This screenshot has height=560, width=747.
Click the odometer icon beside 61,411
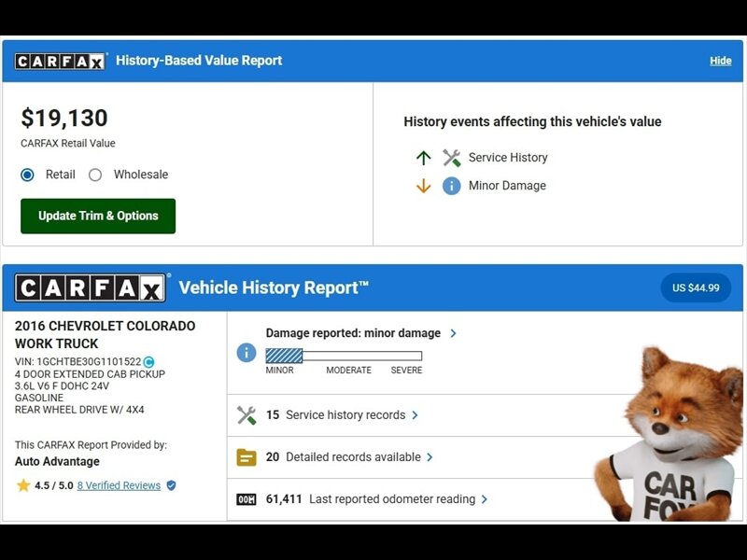[x=247, y=499]
